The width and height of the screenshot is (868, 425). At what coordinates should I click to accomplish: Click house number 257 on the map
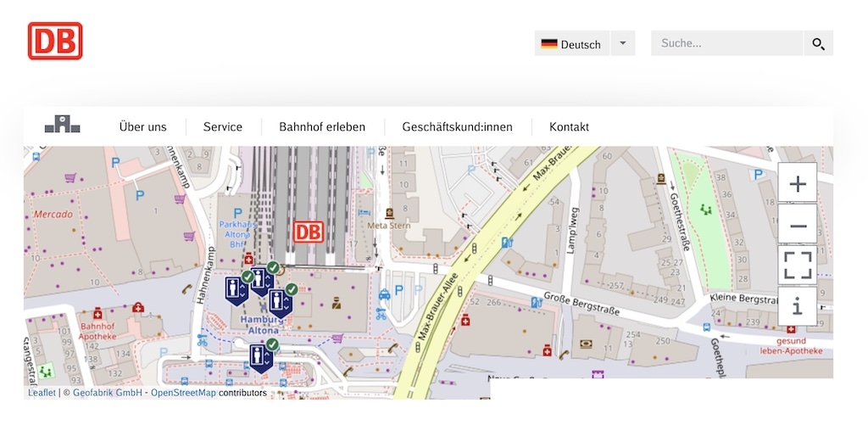(x=616, y=286)
